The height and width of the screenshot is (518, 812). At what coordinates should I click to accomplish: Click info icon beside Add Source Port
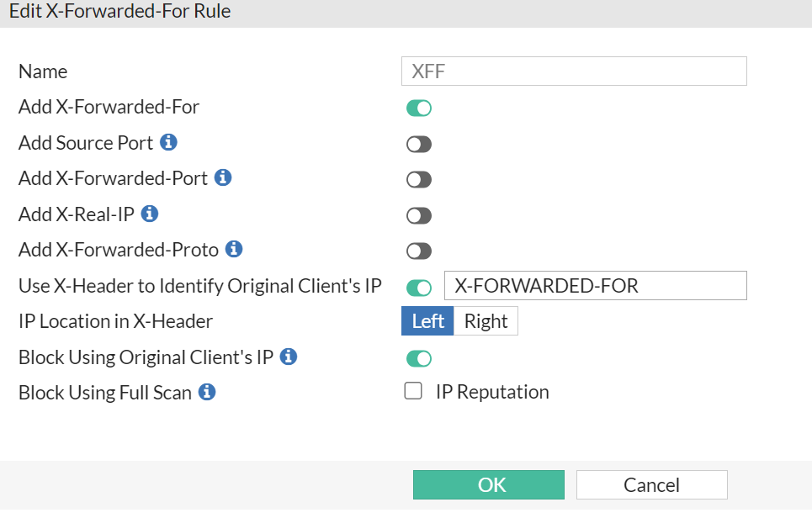pyautogui.click(x=168, y=142)
